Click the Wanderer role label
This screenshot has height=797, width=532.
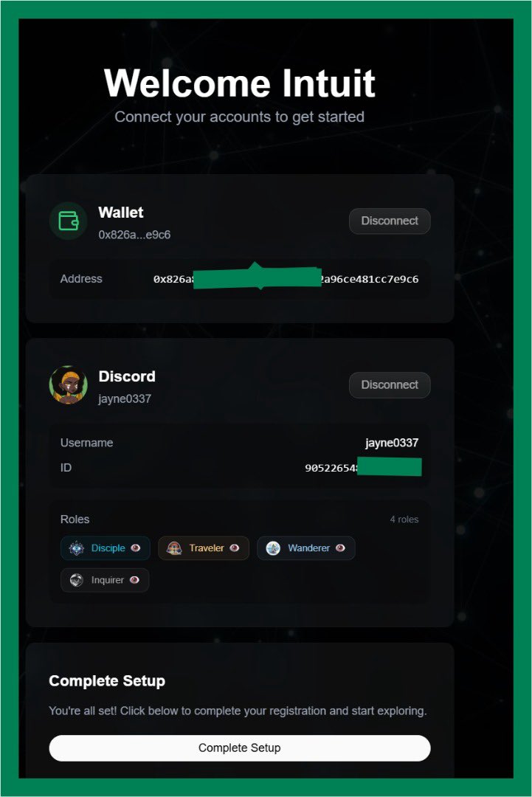pos(309,548)
